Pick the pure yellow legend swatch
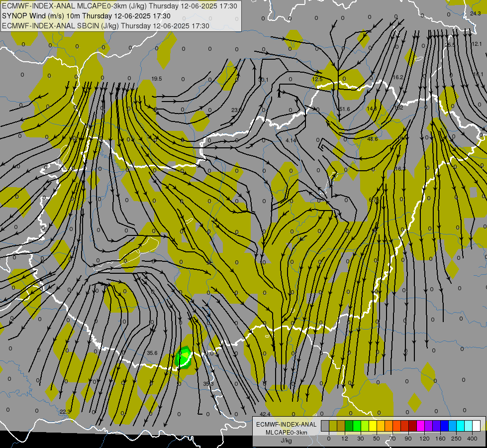 [373, 426]
